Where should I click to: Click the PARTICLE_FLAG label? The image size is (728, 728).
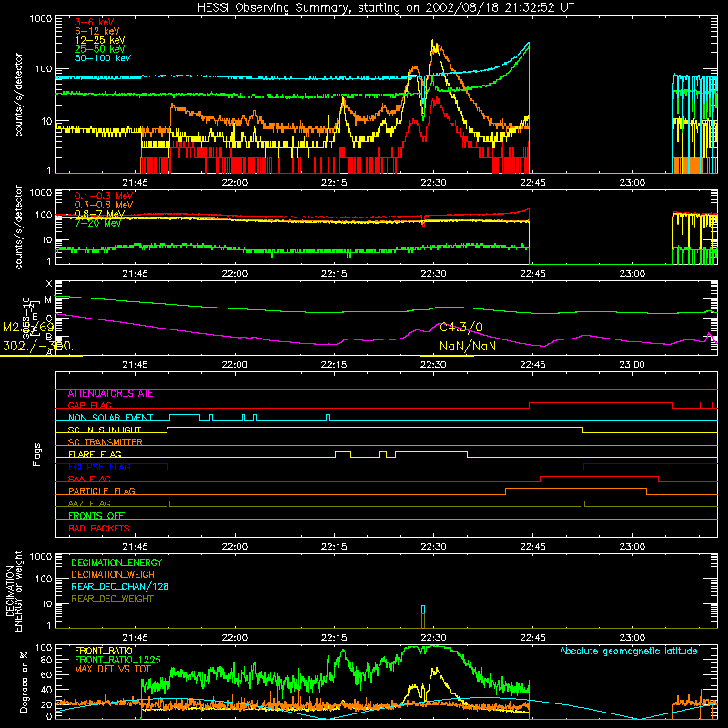102,491
